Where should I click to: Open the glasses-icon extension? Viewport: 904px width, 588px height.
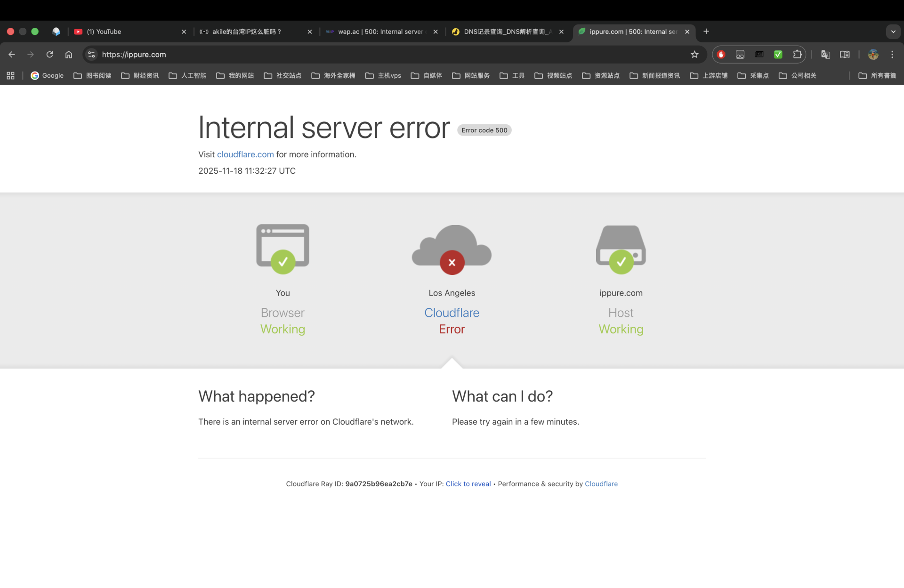740,55
